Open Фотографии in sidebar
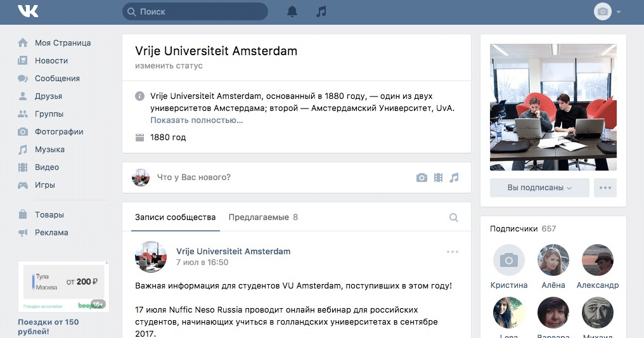Image resolution: width=644 pixels, height=338 pixels. (x=59, y=132)
